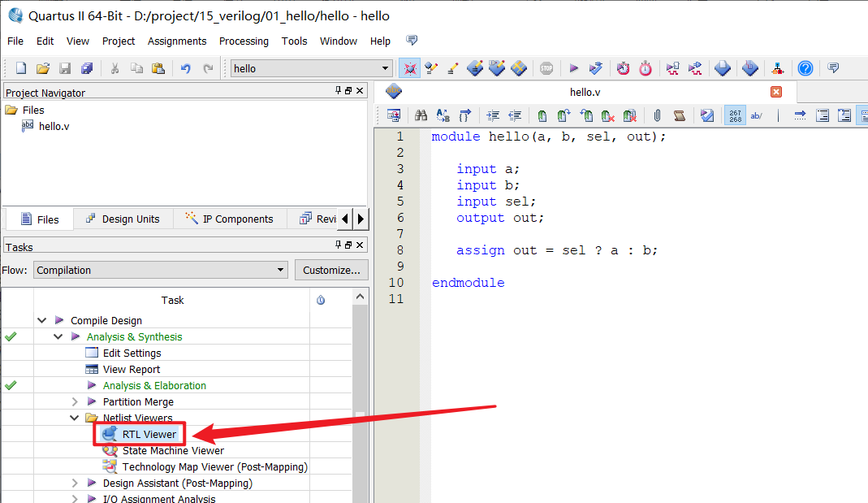Screen dimensions: 868x503
Task: Open the Processing menu
Action: (244, 41)
